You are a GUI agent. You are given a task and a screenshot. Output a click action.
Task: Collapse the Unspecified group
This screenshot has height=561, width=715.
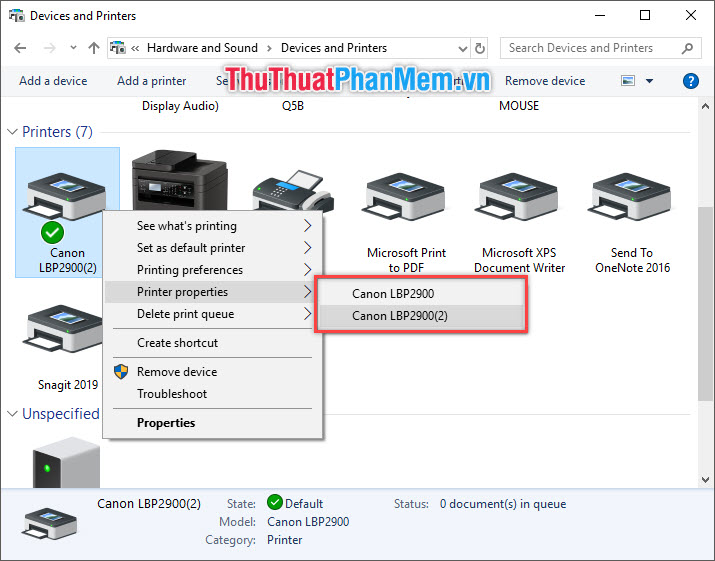tap(12, 414)
